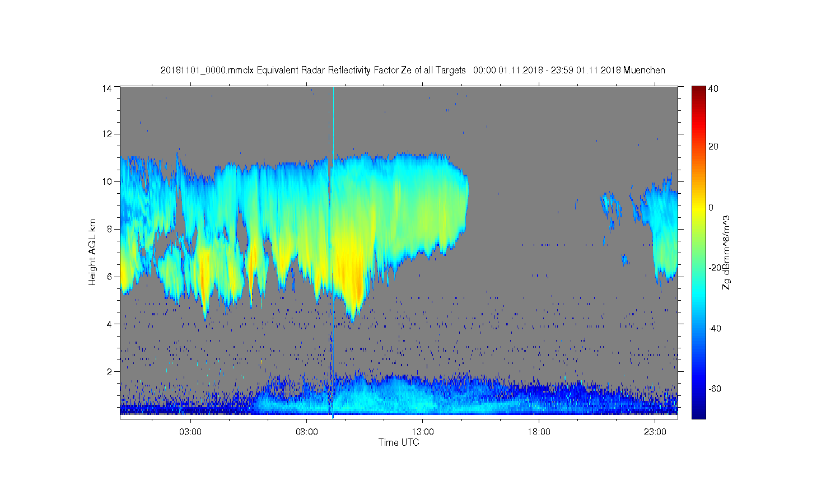The image size is (840, 504).
Task: Click the colorbar value -20
Action: [715, 268]
